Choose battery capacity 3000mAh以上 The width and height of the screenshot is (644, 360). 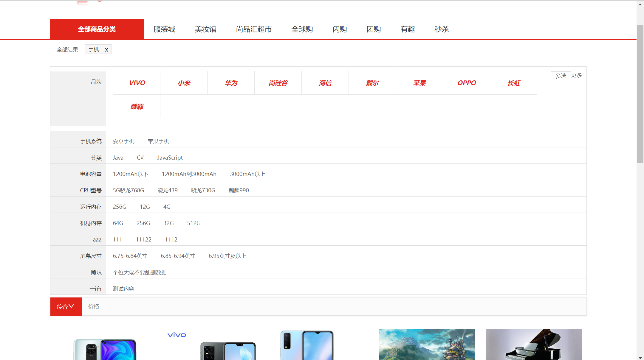[247, 174]
